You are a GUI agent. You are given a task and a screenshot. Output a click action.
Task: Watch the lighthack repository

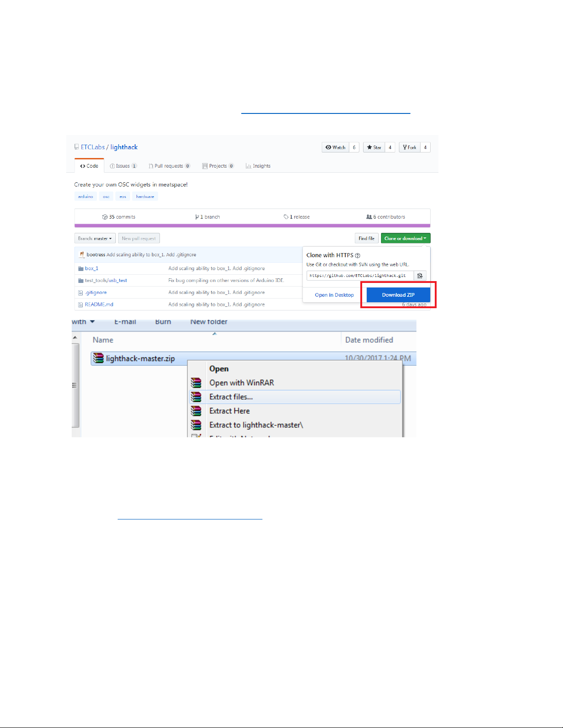pyautogui.click(x=336, y=147)
